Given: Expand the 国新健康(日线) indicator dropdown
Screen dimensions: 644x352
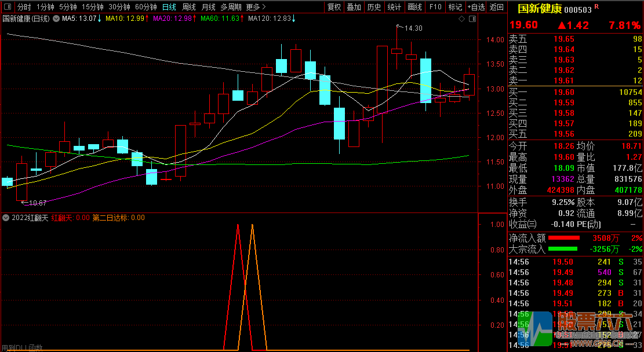Looking at the screenshot, I should point(56,19).
